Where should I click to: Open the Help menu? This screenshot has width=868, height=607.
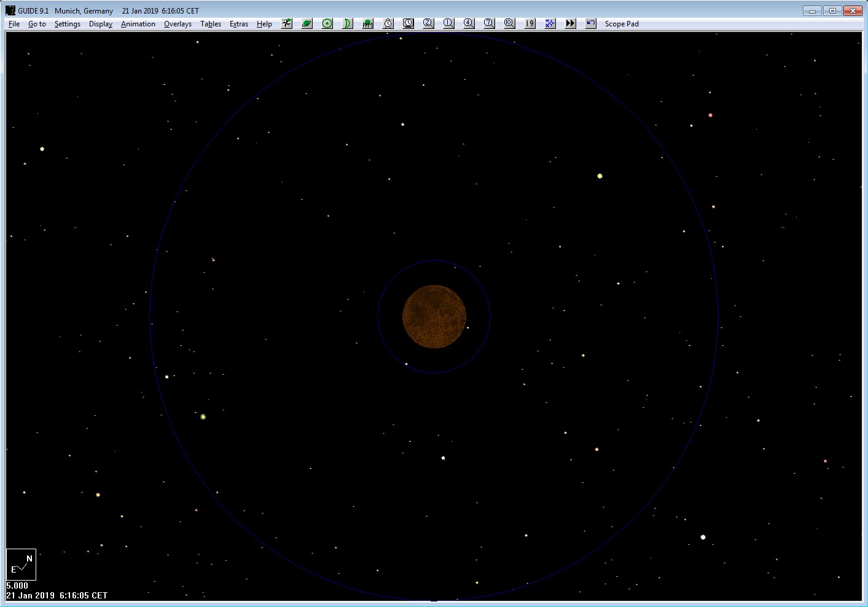pyautogui.click(x=264, y=24)
